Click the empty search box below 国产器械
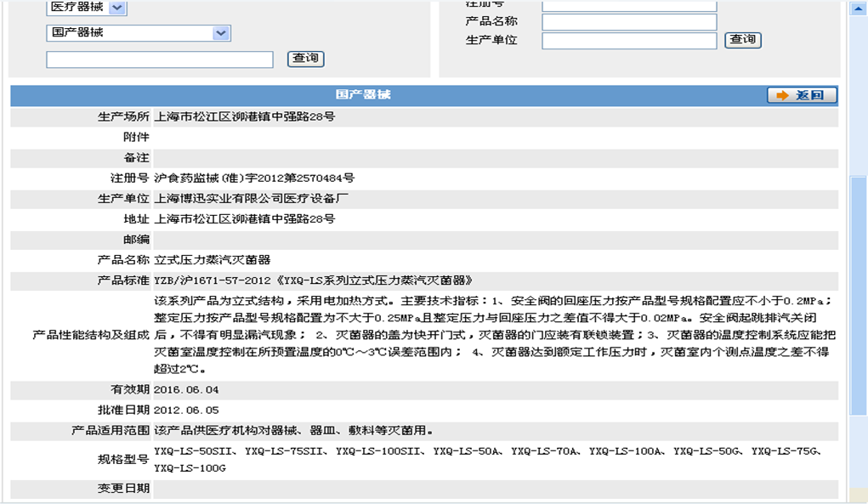This screenshot has width=868, height=504. (158, 59)
